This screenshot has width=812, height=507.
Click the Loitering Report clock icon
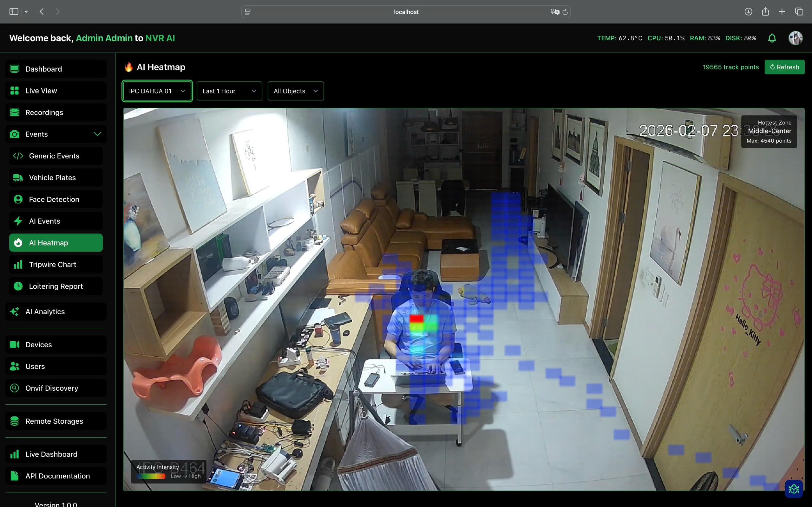[x=18, y=286]
